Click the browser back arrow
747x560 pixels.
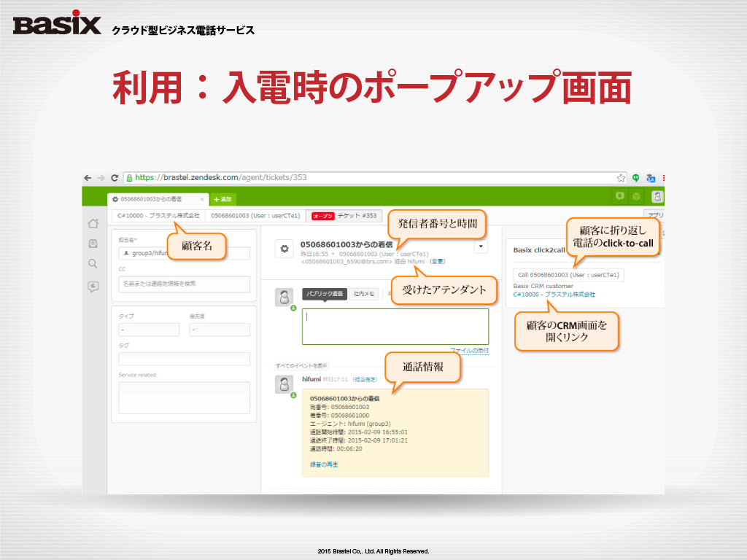click(88, 177)
